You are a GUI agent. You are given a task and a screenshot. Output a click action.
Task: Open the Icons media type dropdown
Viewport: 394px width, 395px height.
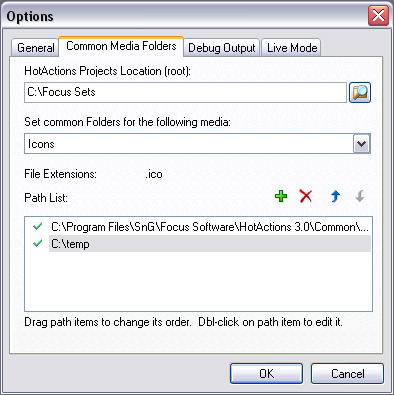click(x=362, y=144)
